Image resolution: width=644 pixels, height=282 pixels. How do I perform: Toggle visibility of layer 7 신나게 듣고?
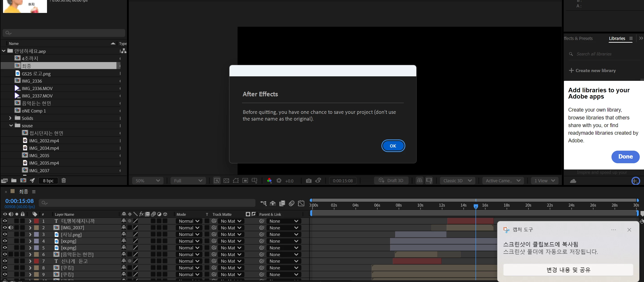tap(5, 261)
